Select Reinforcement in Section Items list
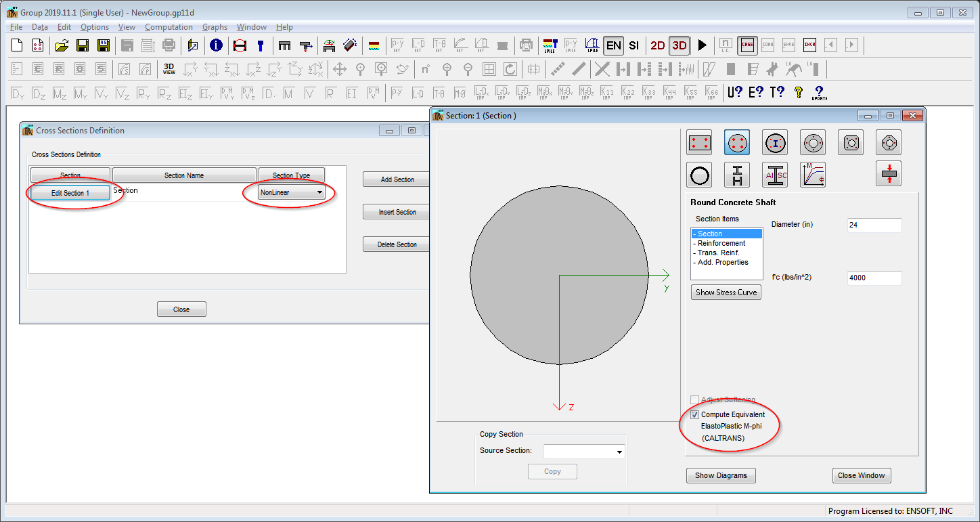 click(719, 243)
